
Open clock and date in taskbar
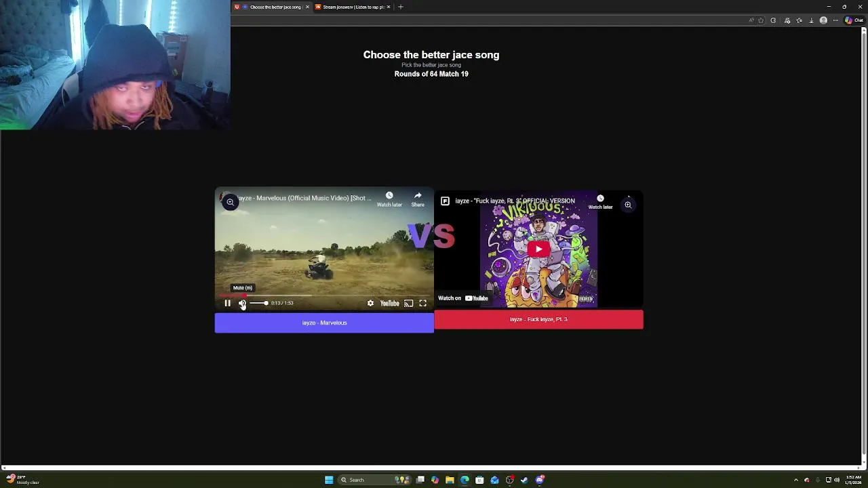854,480
